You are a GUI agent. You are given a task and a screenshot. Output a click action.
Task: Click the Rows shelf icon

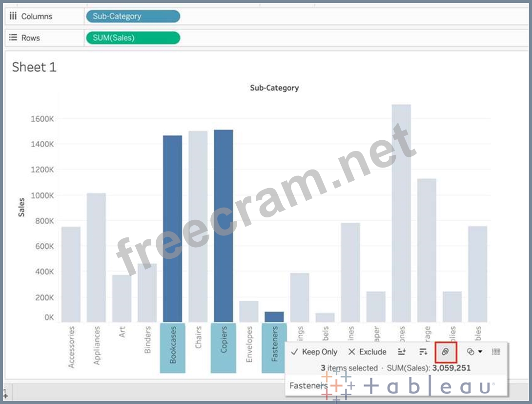pos(14,38)
